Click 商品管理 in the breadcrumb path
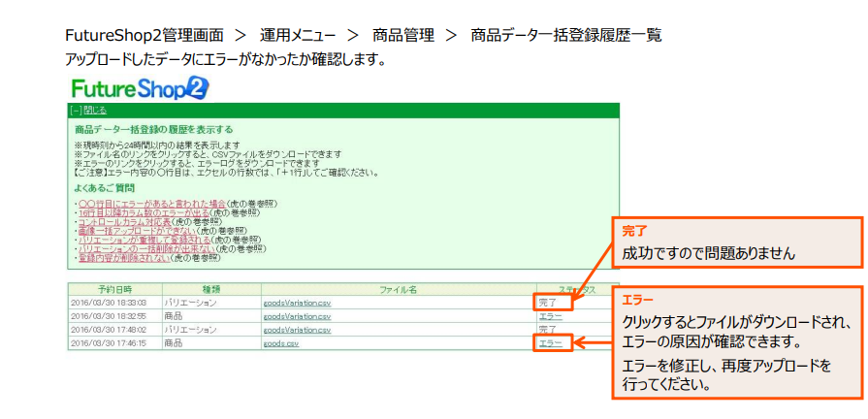 [x=403, y=36]
